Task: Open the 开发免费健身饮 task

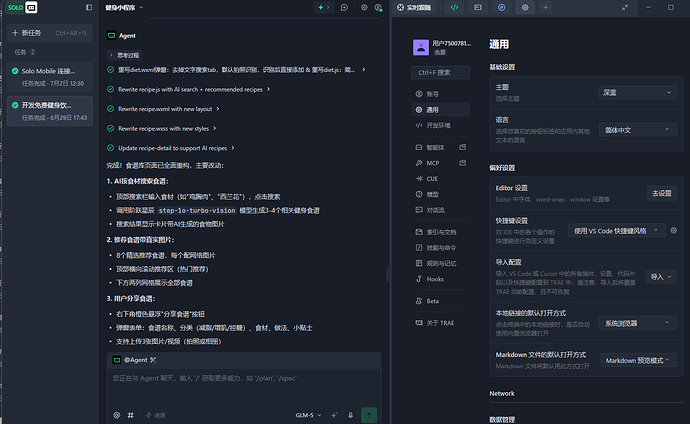Action: click(x=50, y=111)
